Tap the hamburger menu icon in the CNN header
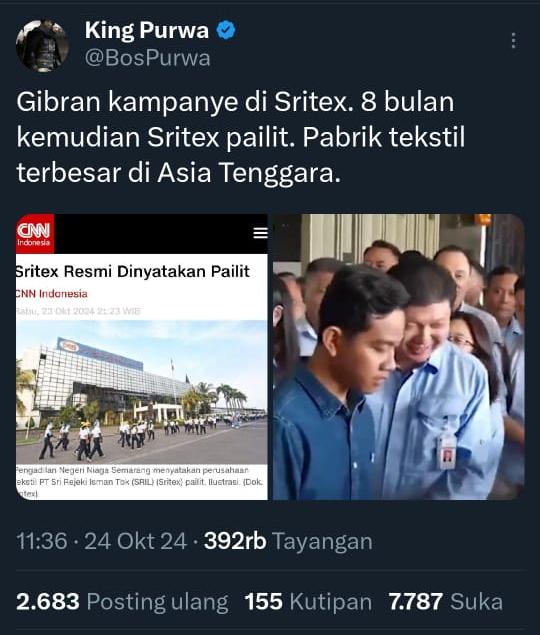 pos(260,233)
